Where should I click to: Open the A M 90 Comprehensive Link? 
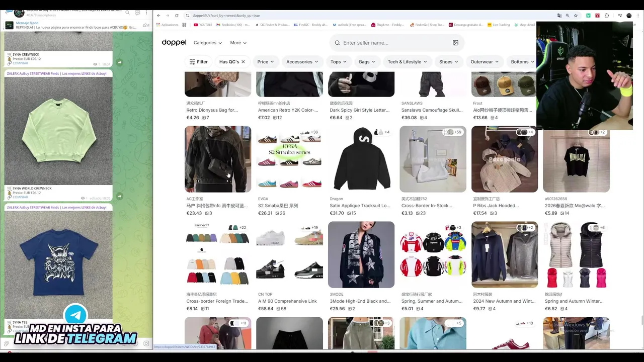[287, 301]
